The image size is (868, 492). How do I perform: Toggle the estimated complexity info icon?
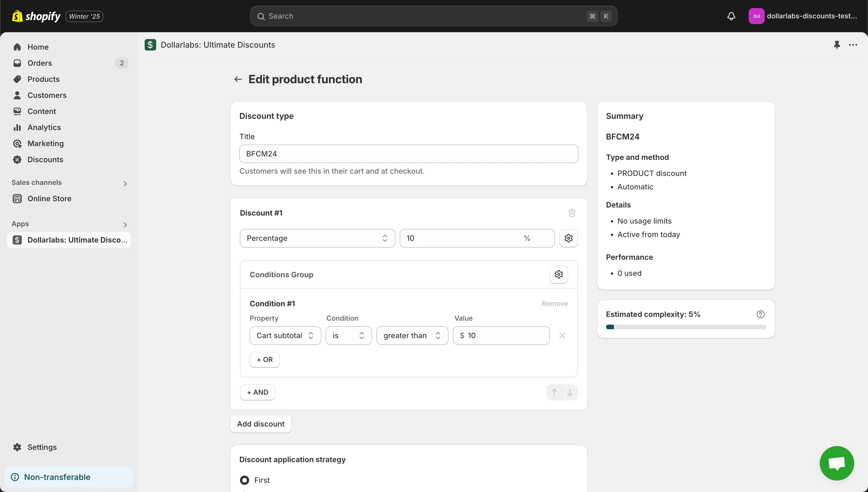(x=760, y=314)
